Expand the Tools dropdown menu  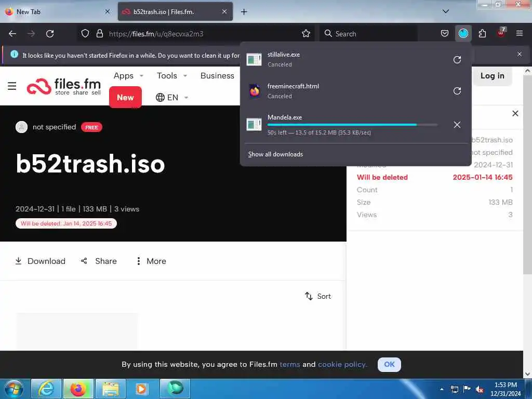point(171,76)
